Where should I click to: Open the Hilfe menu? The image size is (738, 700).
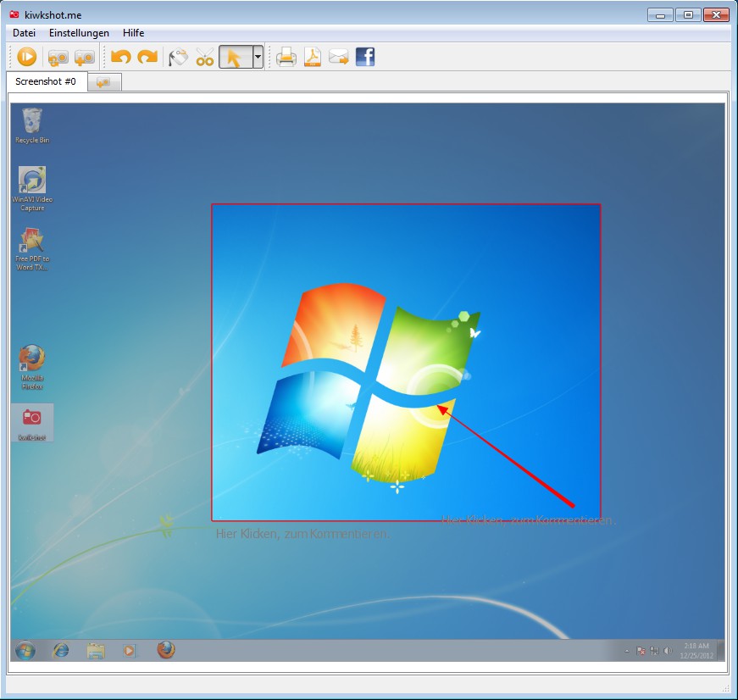pos(133,33)
